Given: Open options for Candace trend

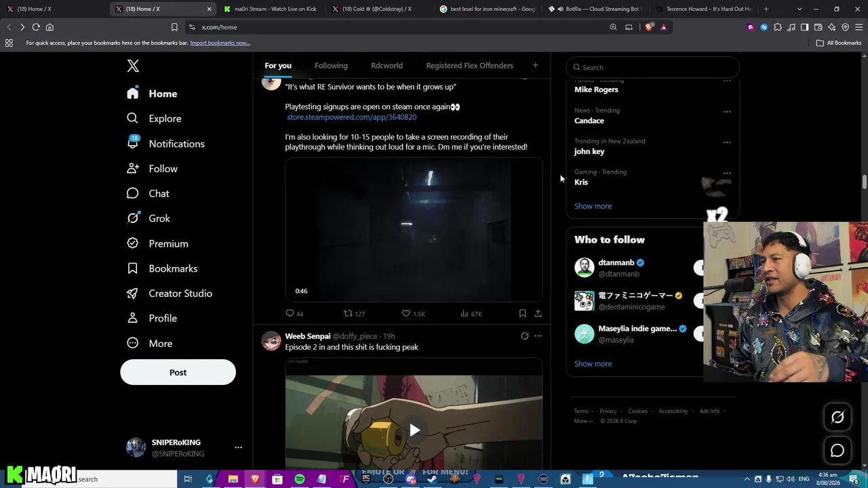Looking at the screenshot, I should [x=727, y=111].
